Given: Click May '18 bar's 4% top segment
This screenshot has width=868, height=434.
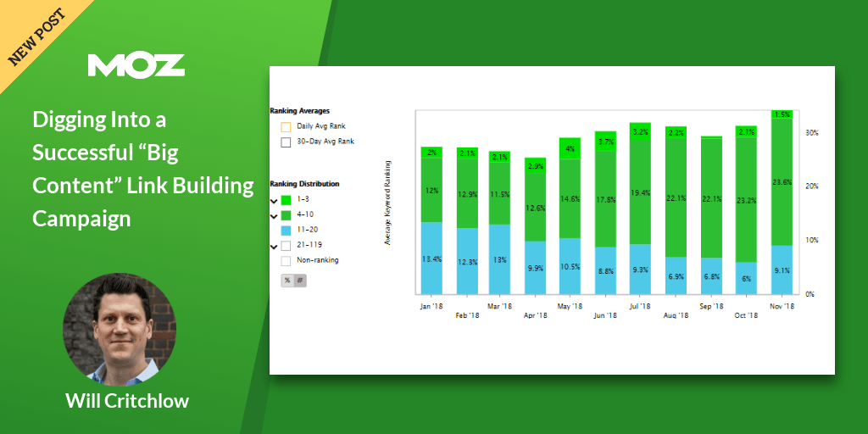Looking at the screenshot, I should click(570, 148).
